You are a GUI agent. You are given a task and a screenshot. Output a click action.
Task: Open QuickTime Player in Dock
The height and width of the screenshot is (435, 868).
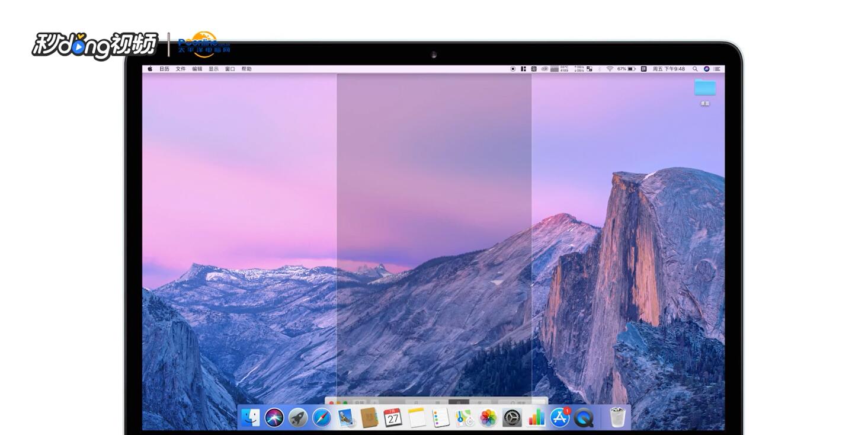[584, 417]
